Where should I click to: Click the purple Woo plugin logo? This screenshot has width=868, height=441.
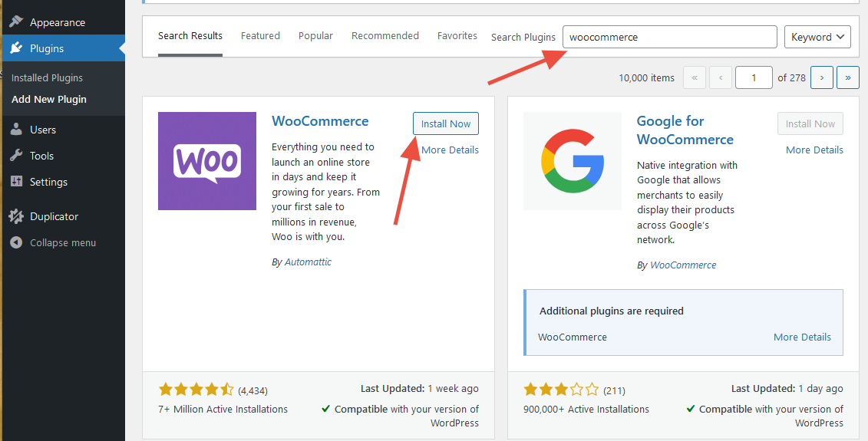(207, 161)
